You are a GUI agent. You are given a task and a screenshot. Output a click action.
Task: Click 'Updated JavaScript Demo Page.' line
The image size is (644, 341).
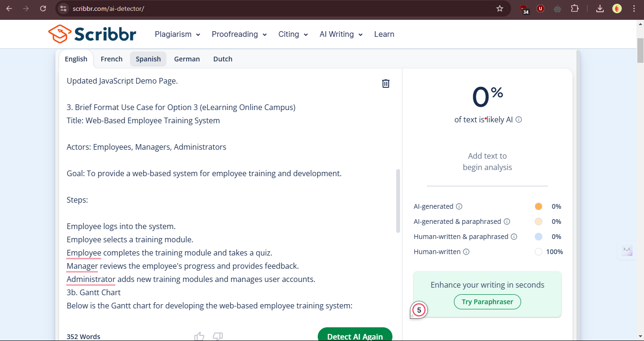click(x=122, y=81)
